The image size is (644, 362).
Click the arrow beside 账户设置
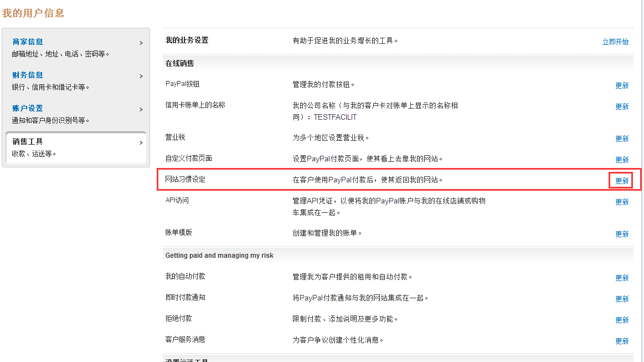click(141, 109)
